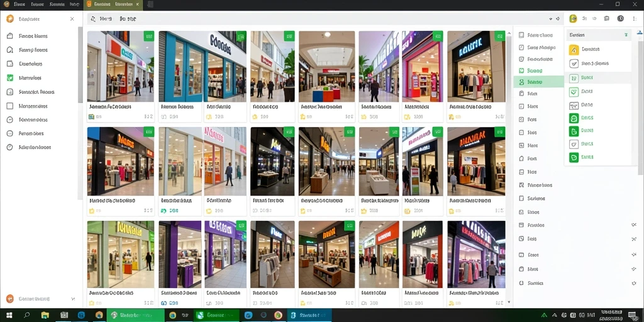Toggle green badge on purple storefront card
The height and width of the screenshot is (322, 644).
[241, 226]
